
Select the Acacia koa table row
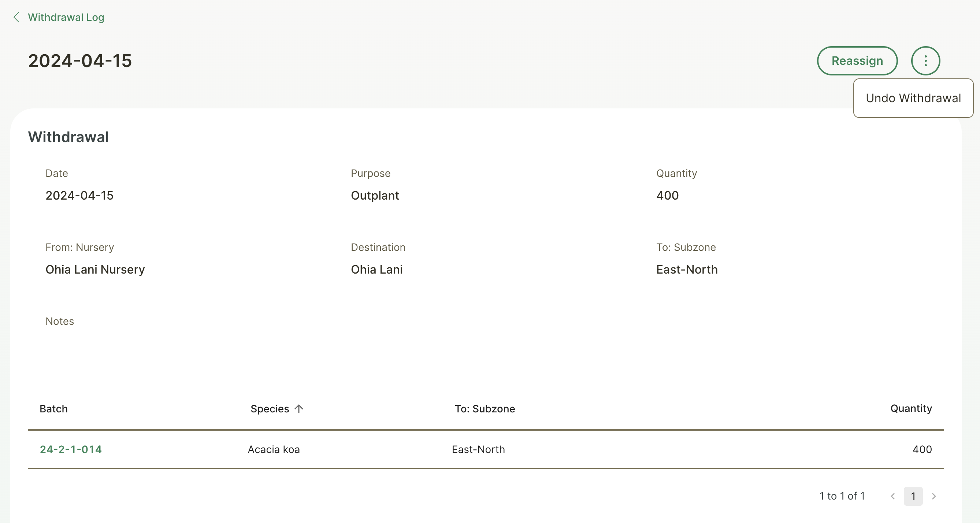click(273, 449)
